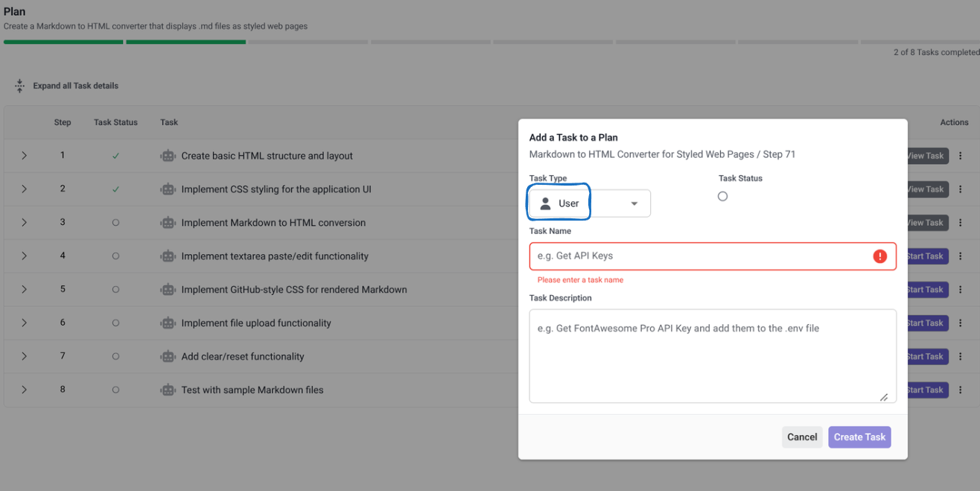Open three-dot actions menu for step 8
Viewport: 980px width, 491px height.
click(960, 390)
